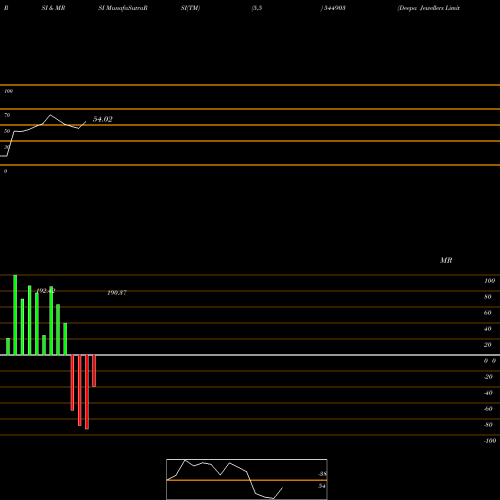Screen dimensions: 500x500
Task: Click the 190.87 value label
Action: pos(117,292)
